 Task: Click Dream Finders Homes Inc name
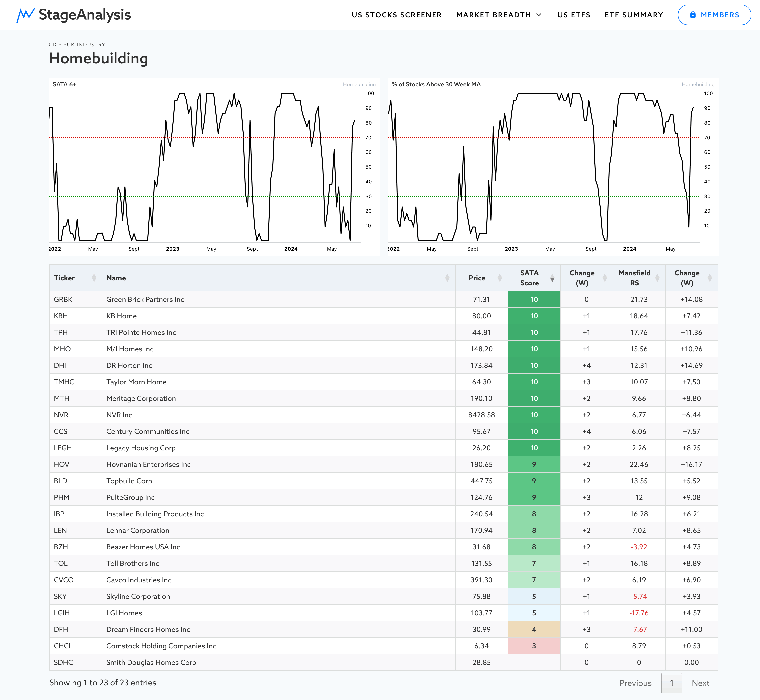[148, 629]
